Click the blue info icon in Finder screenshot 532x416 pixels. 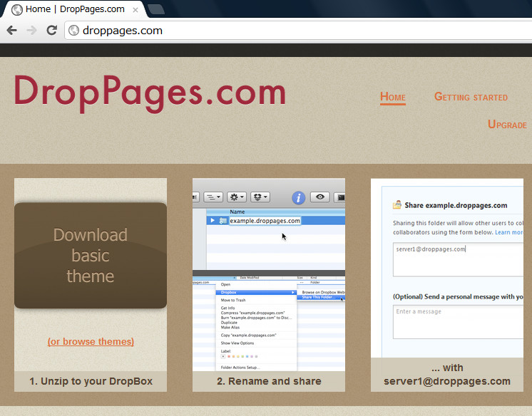coord(299,197)
